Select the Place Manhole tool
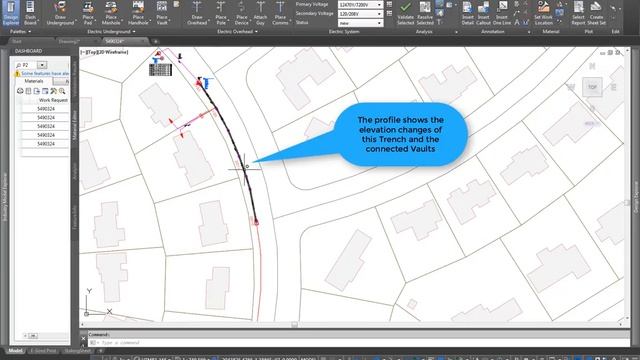The width and height of the screenshot is (640, 360). pyautogui.click(x=111, y=13)
